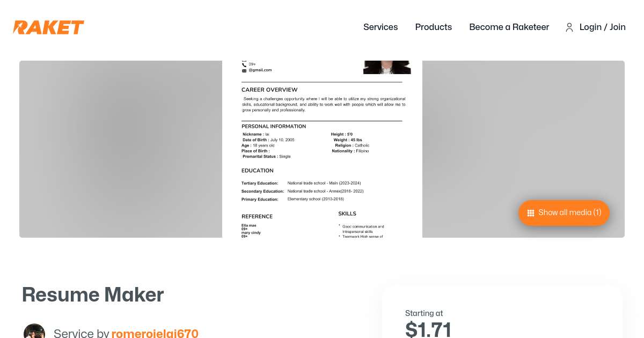Click the grid icon in Show all media

click(531, 213)
